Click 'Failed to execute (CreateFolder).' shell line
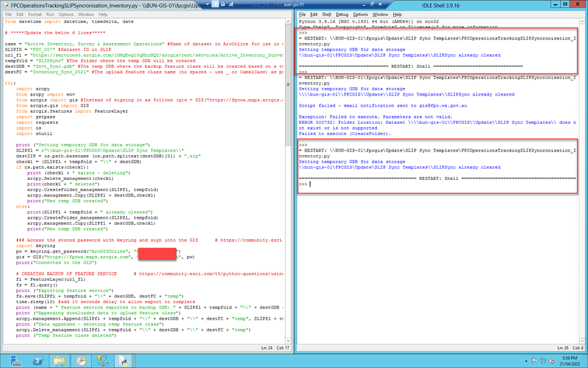Image resolution: width=588 pixels, height=368 pixels. click(345, 134)
